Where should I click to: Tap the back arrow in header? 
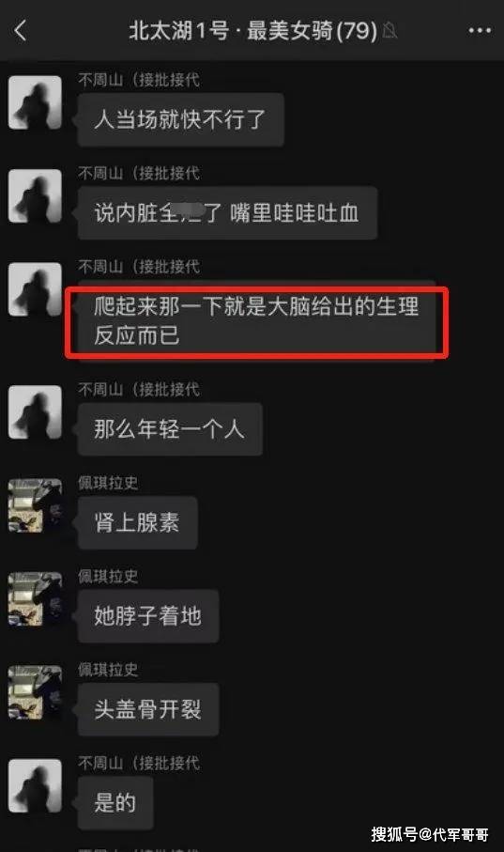click(x=20, y=30)
